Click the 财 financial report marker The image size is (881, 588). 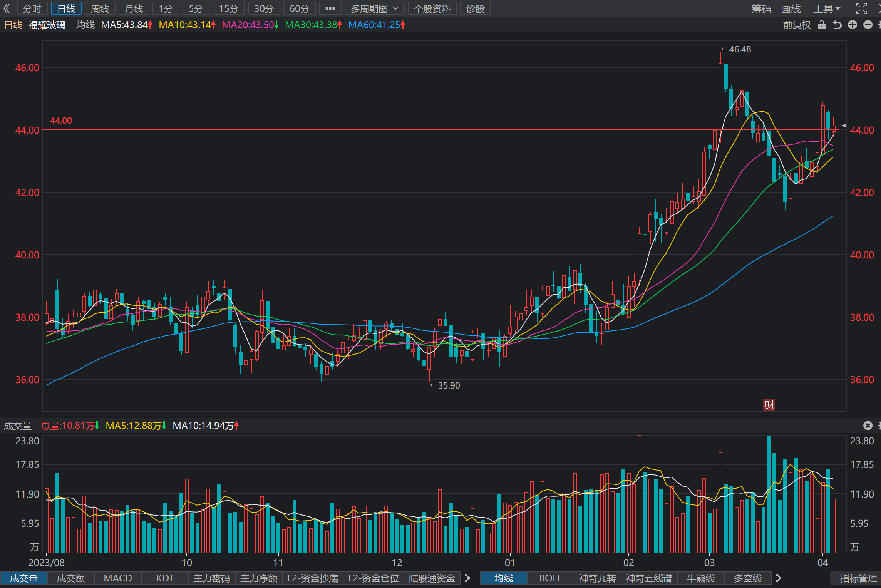(769, 405)
